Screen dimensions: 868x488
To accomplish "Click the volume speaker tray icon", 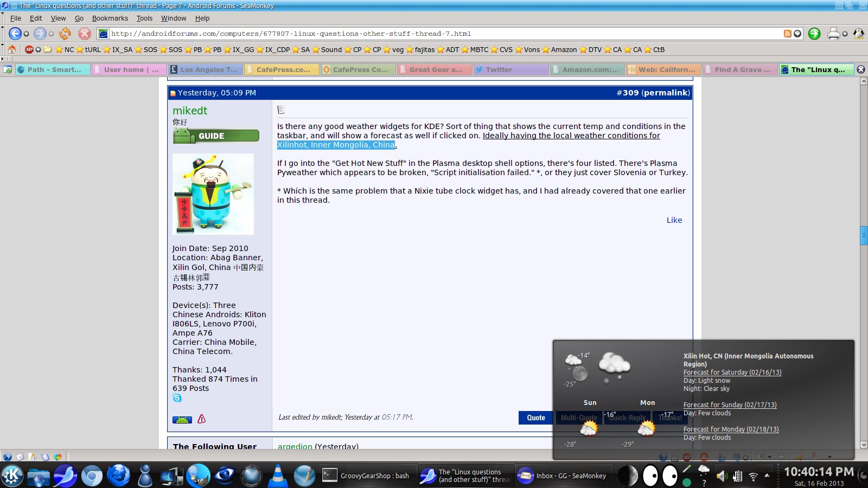I will pos(721,476).
